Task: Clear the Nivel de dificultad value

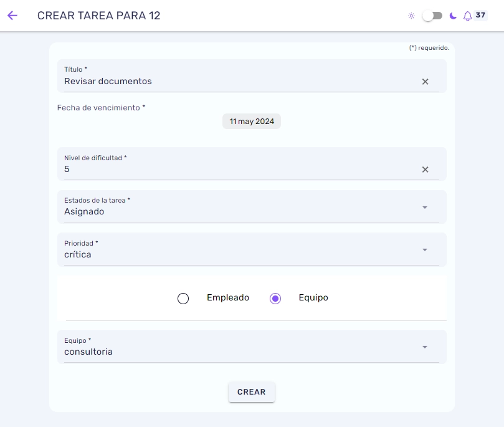Action: (x=425, y=170)
